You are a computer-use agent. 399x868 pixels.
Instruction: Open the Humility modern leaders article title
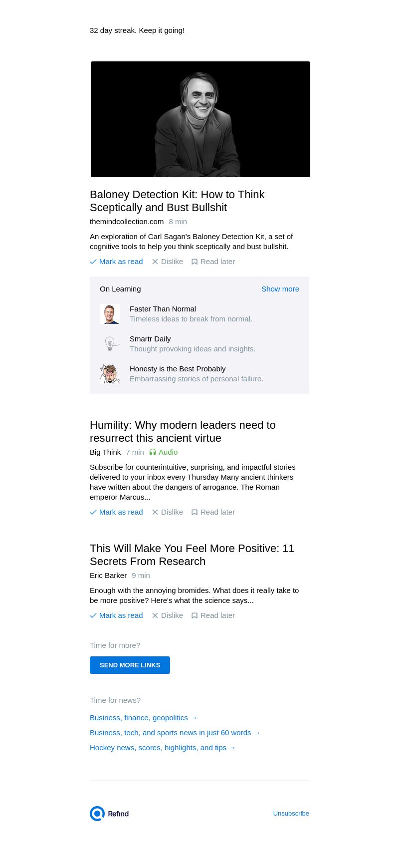[183, 431]
